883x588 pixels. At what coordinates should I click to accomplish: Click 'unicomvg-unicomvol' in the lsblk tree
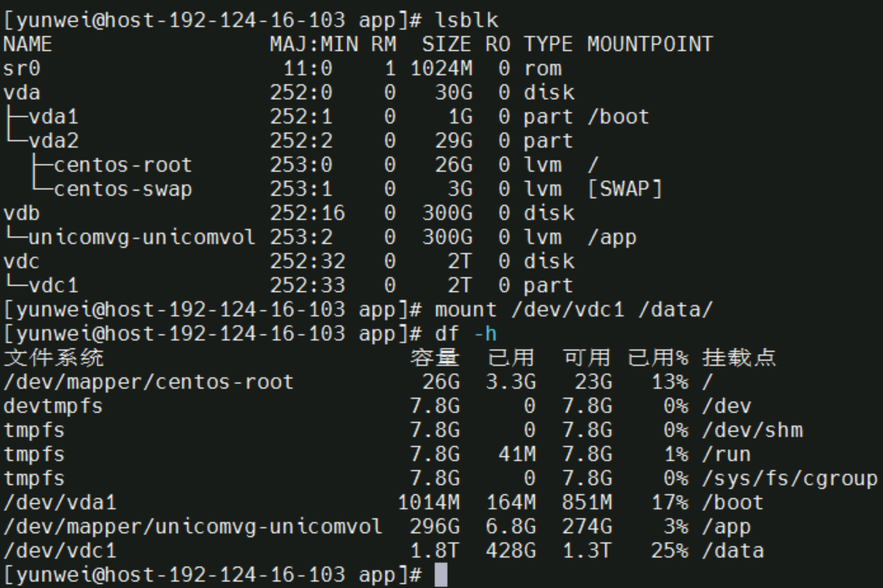141,238
